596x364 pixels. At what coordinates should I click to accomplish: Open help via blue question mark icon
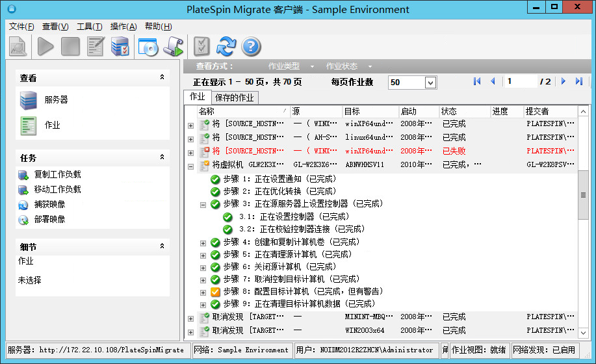(x=251, y=46)
